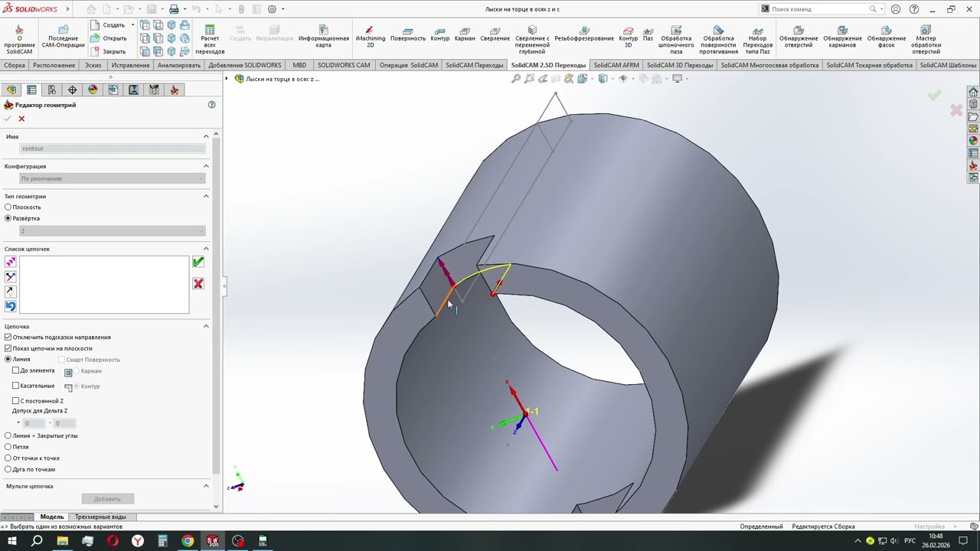
Task: Open the iMachining 2D operation
Action: pos(370,35)
